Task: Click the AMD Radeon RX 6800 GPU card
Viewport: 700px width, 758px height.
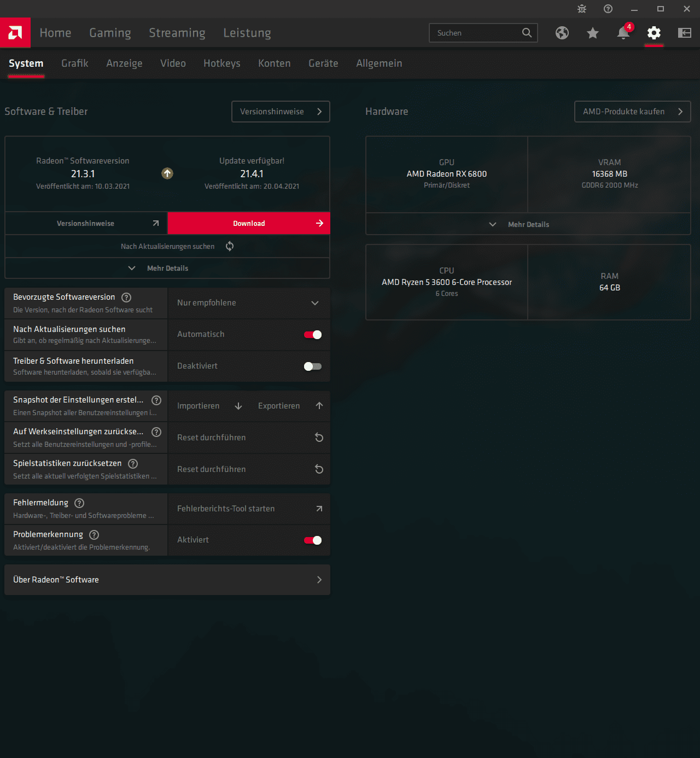Action: click(447, 174)
